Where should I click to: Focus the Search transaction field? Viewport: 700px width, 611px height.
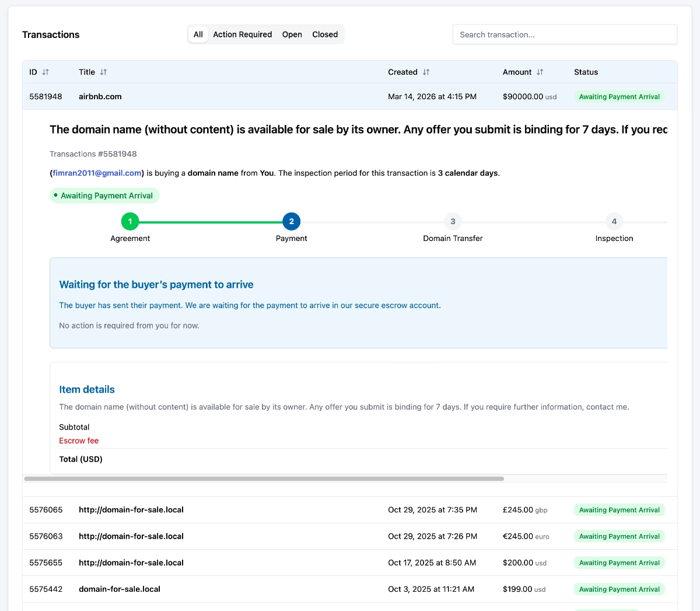tap(565, 34)
